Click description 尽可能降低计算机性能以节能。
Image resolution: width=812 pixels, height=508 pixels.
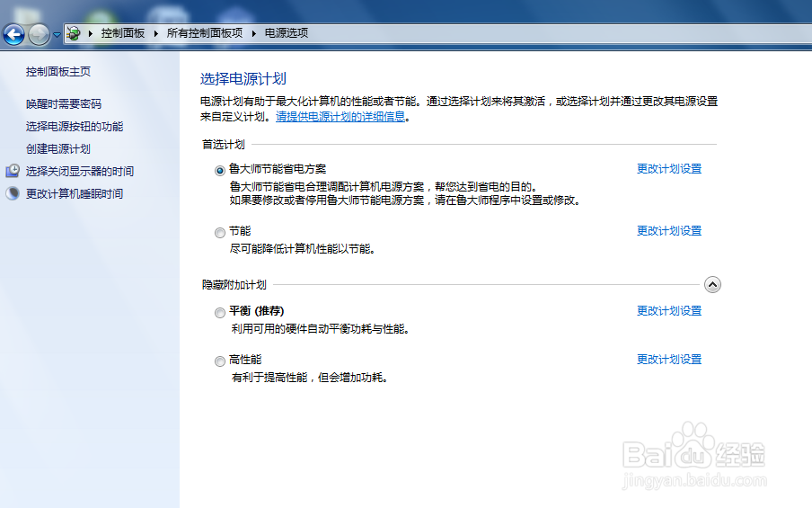click(x=303, y=249)
